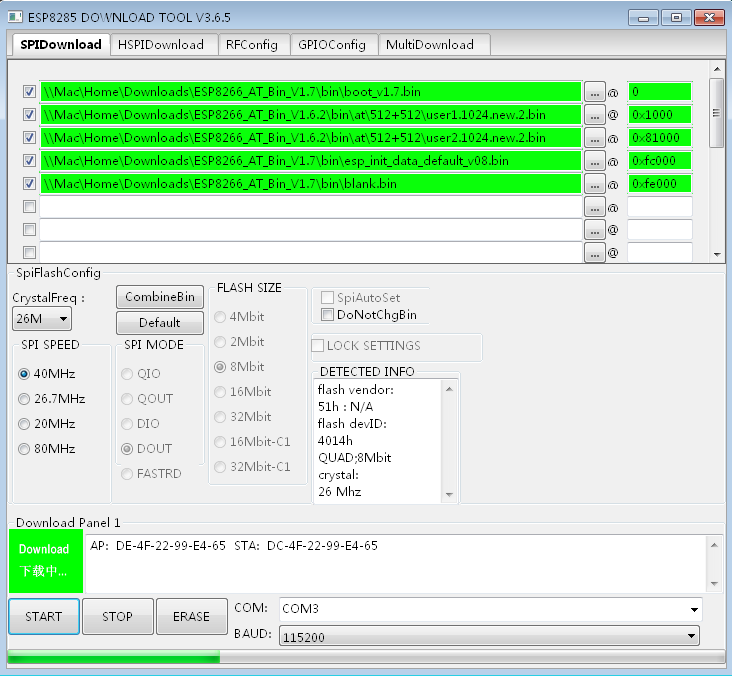The image size is (732, 676).
Task: Click browse button for user1.1024.new.2.bin row
Action: click(x=595, y=115)
